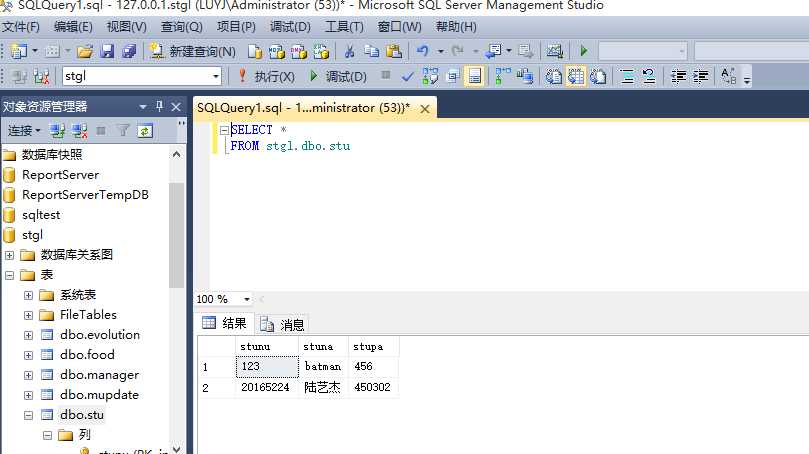Click 调试(D) Debug button
This screenshot has width=809, height=454.
(338, 76)
